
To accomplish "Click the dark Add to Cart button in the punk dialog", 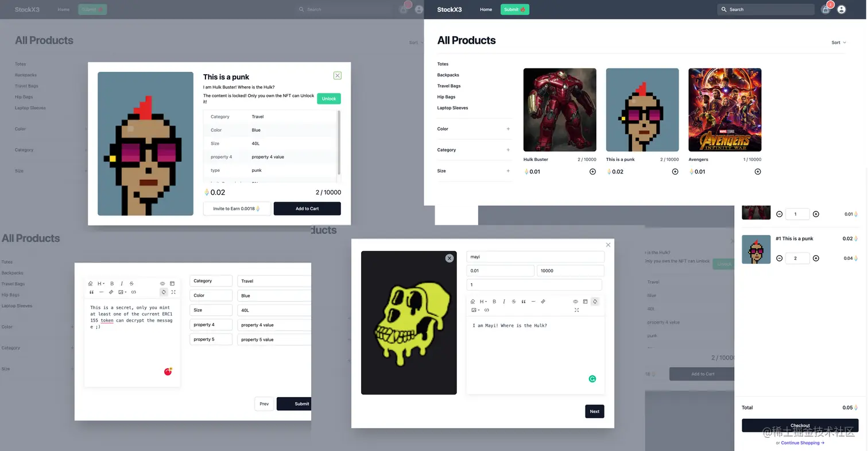I will pyautogui.click(x=307, y=209).
